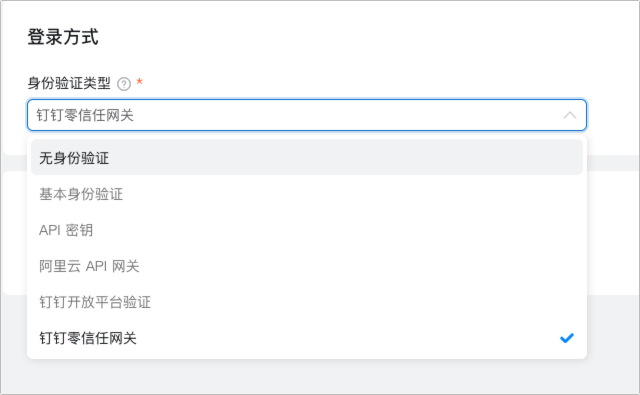Pick 阿里云 API 网关 authentication
This screenshot has width=640, height=395.
[307, 266]
